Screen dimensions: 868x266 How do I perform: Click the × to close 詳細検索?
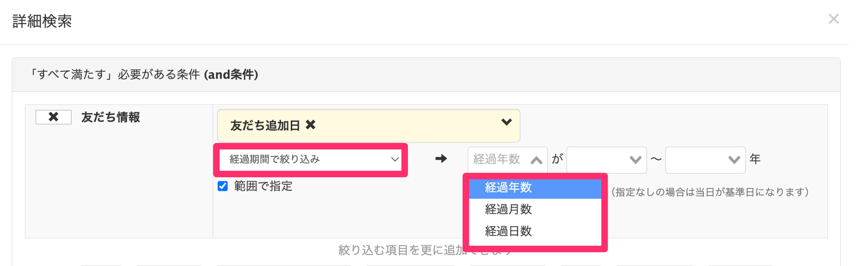pos(834,19)
